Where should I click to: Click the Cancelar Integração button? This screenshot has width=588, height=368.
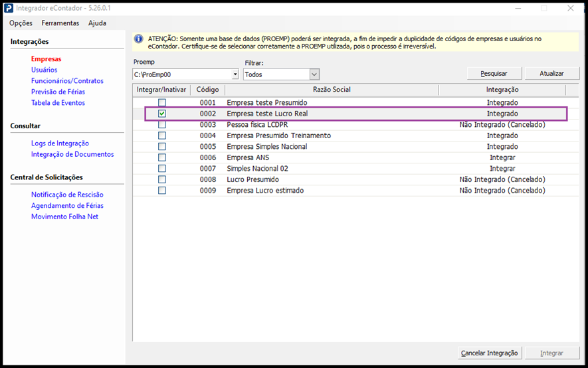pos(490,353)
